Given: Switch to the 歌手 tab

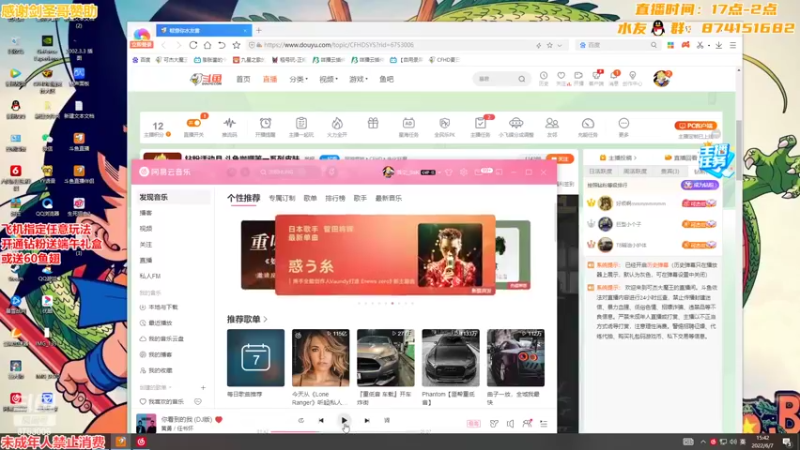Looking at the screenshot, I should click(360, 198).
